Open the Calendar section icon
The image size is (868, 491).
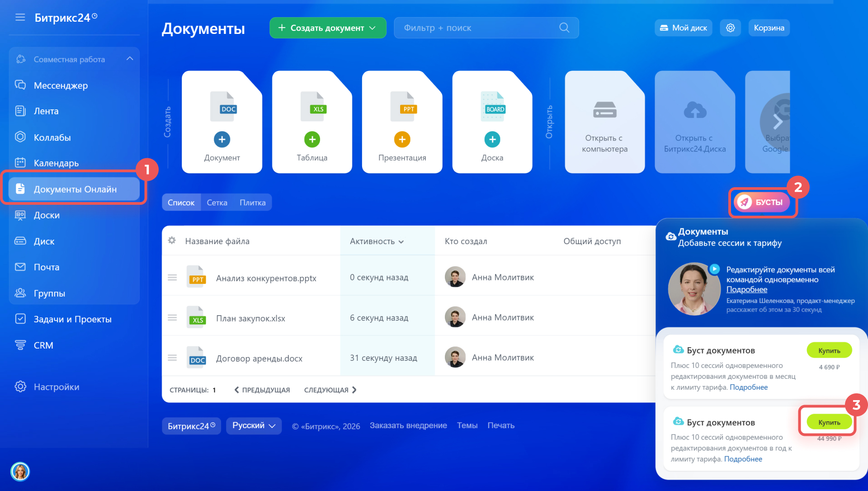pyautogui.click(x=20, y=163)
